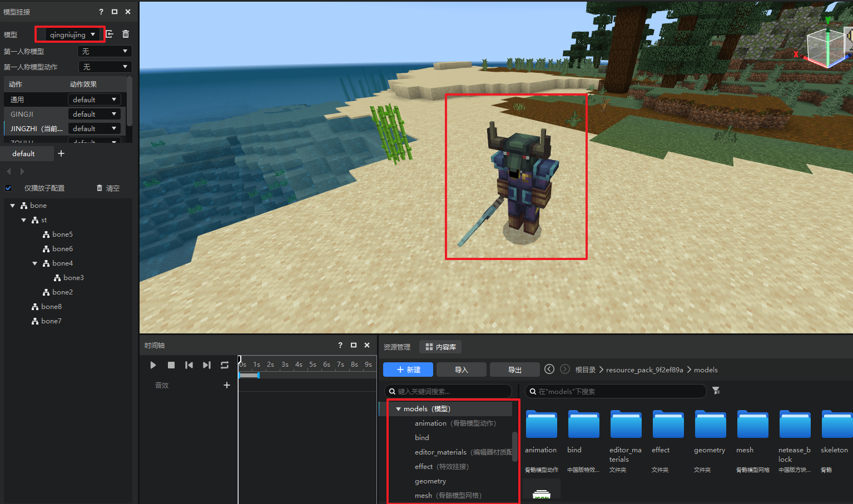Focus the keyword search field

coord(448,391)
